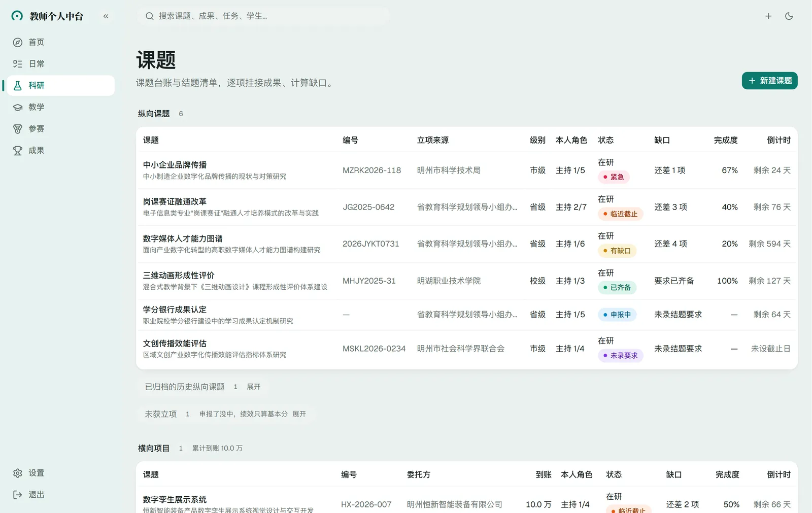Open 教学 graduation cap icon
The width and height of the screenshot is (812, 513).
tap(18, 107)
